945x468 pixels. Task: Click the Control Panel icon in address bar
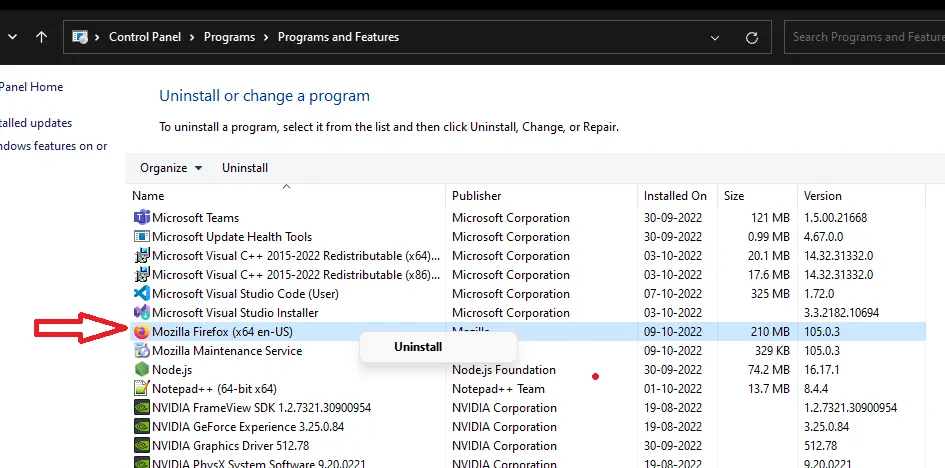80,37
